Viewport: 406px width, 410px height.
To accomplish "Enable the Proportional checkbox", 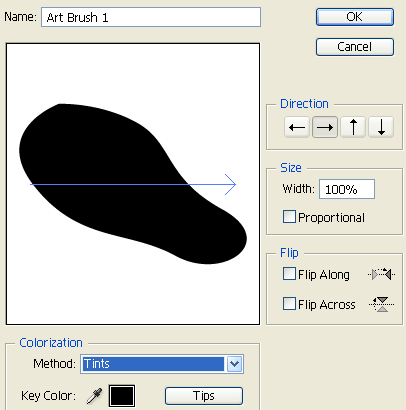I will (289, 217).
